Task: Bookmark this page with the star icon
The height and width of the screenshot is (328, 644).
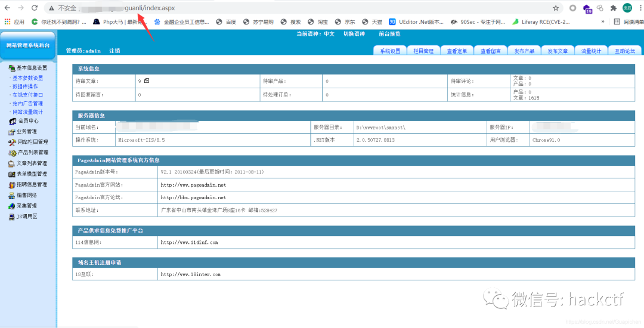Action: [556, 8]
